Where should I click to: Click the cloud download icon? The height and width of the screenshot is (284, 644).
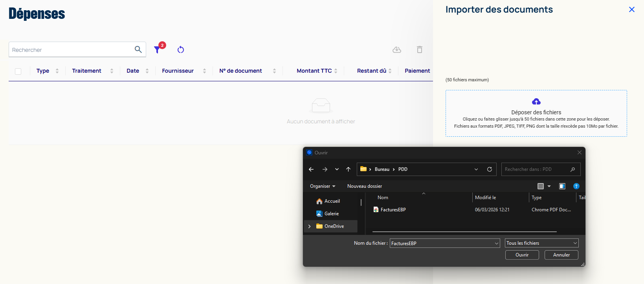tap(397, 49)
